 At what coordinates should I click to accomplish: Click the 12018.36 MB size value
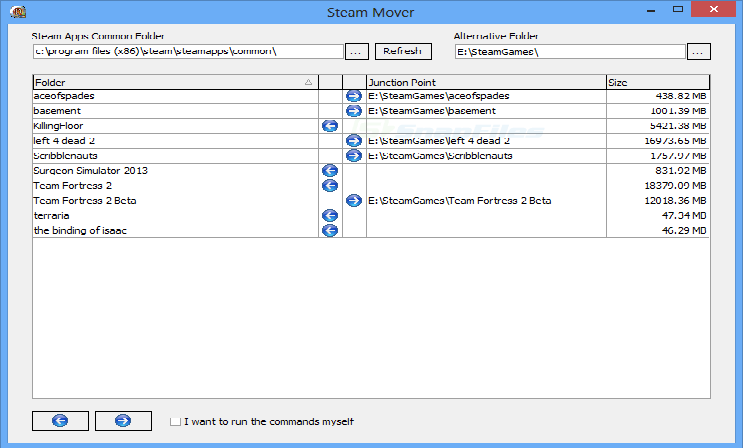click(x=675, y=201)
